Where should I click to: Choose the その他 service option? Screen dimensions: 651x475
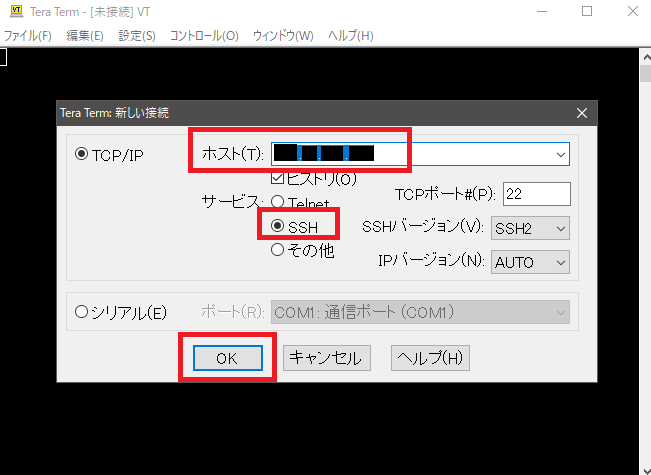(x=277, y=250)
